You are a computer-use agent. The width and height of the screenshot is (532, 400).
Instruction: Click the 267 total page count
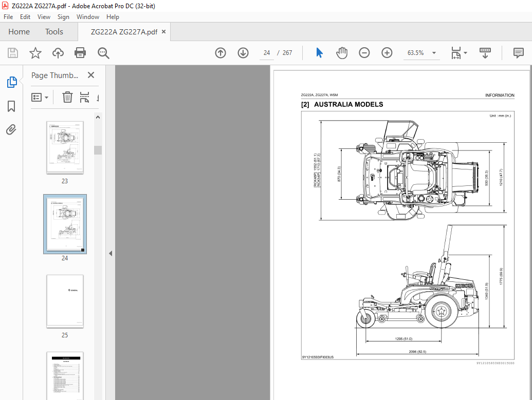point(287,53)
